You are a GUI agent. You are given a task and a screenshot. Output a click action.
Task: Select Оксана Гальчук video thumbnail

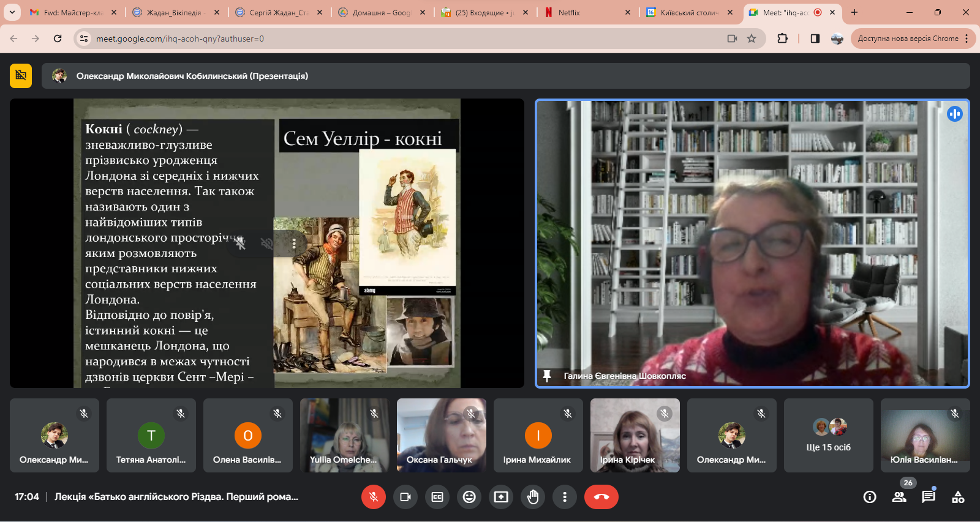pos(441,435)
